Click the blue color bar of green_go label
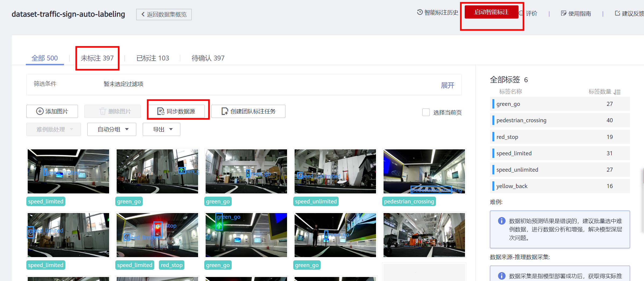Viewport: 644px width, 281px height. pos(493,104)
